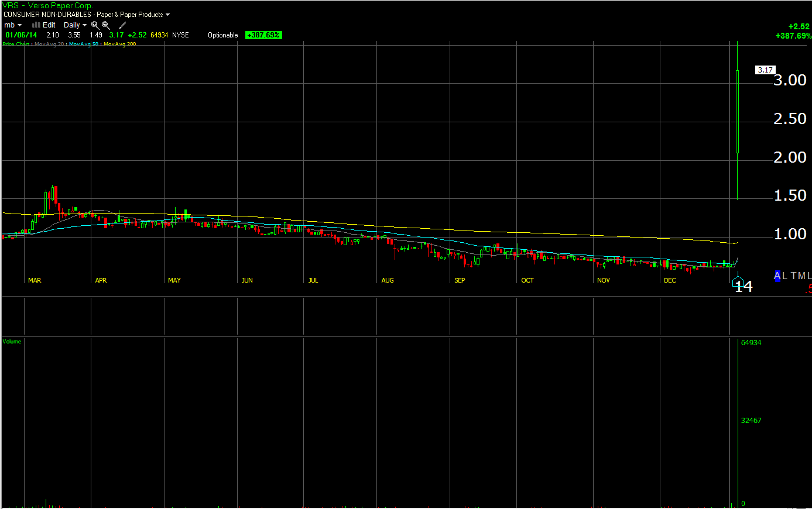Click the net change +2.52 in data row

click(x=138, y=35)
